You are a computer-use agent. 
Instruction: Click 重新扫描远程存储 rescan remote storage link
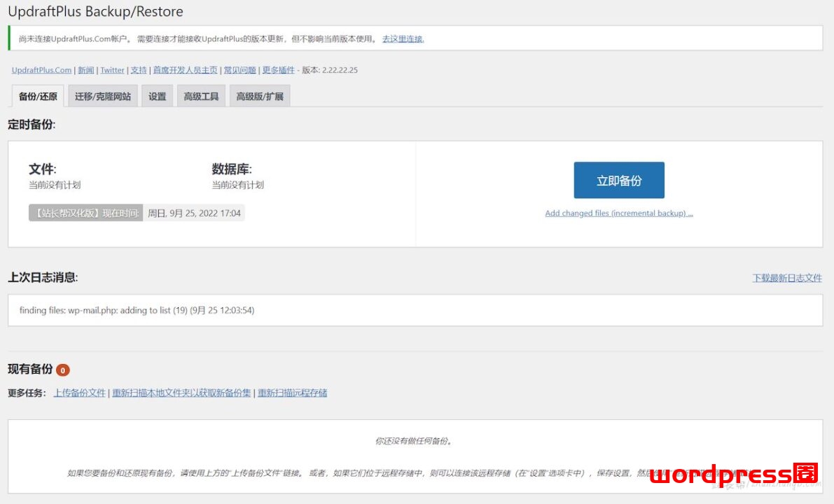click(x=293, y=393)
